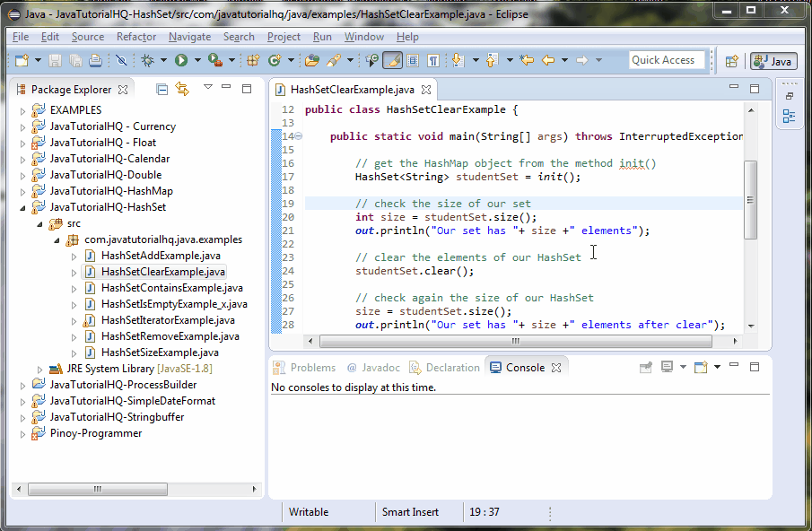The height and width of the screenshot is (531, 812).
Task: Open the Debug icon on the toolbar
Action: coord(148,58)
